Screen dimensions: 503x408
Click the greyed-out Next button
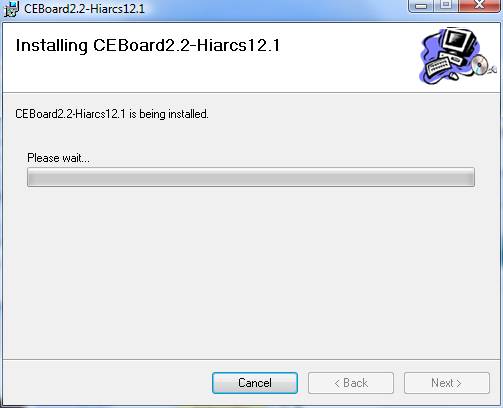447,383
